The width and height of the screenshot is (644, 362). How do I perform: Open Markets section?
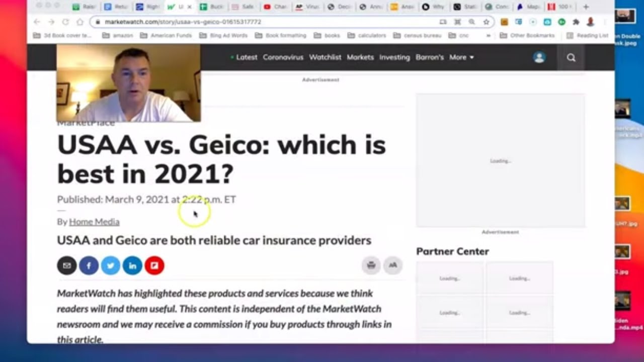pos(360,57)
